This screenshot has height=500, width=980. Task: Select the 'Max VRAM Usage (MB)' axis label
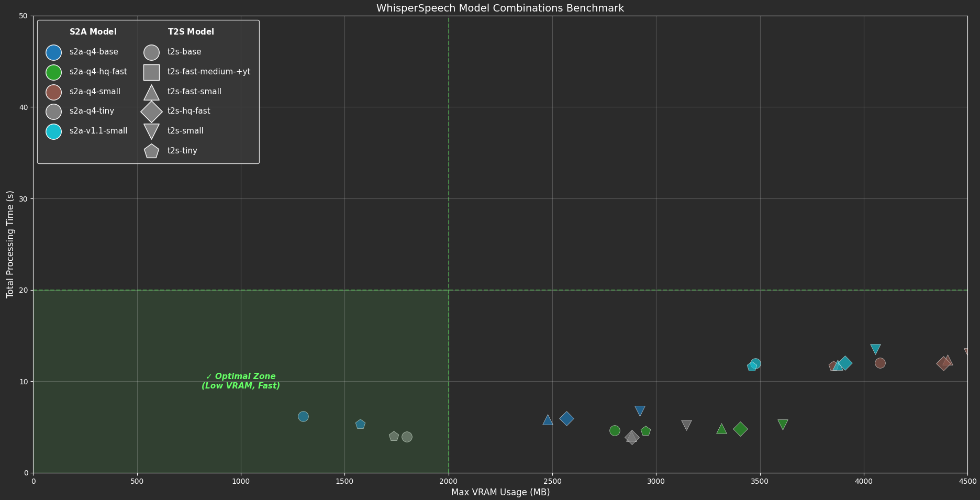pos(500,492)
